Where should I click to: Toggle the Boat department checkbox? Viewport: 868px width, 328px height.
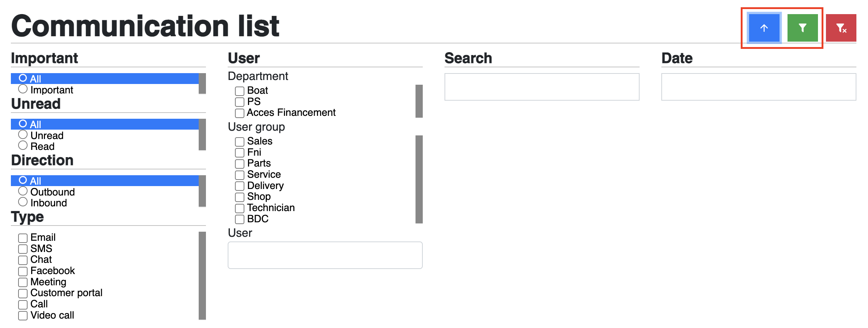pos(240,91)
